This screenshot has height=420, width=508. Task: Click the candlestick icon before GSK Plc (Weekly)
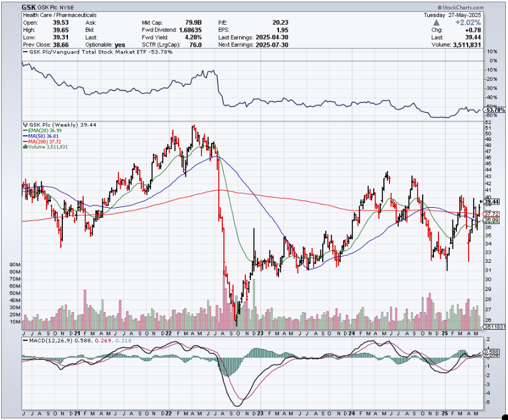[x=25, y=125]
